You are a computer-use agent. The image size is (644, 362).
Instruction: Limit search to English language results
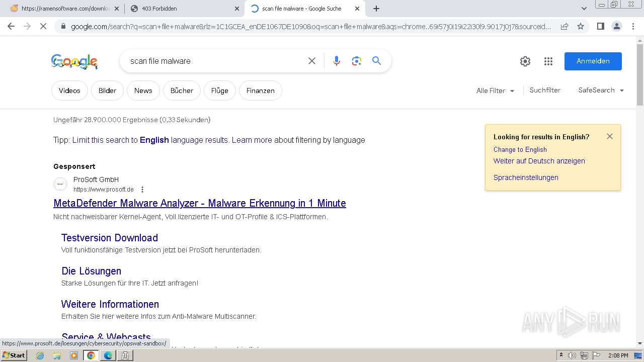[150, 140]
